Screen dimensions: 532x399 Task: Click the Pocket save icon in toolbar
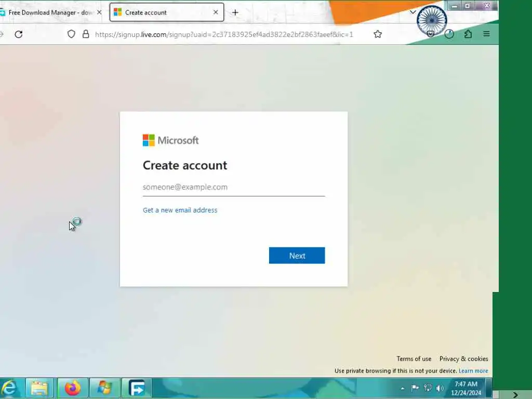431,34
